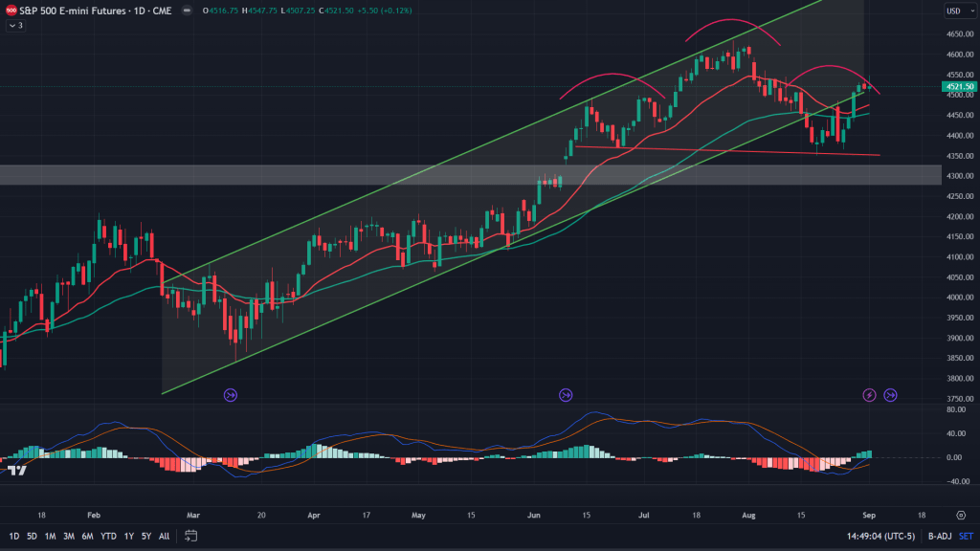Expand the collapsed indicators legend showing 3
Screen dimensions: 980x551
(x=15, y=26)
